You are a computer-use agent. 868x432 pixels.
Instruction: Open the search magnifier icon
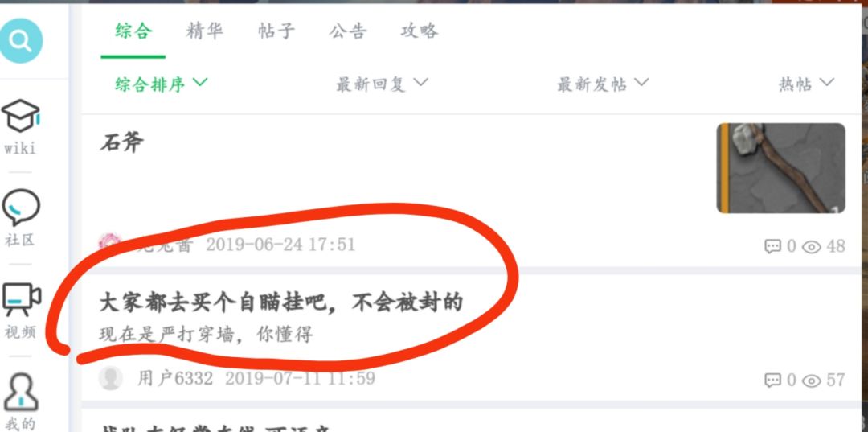[20, 40]
